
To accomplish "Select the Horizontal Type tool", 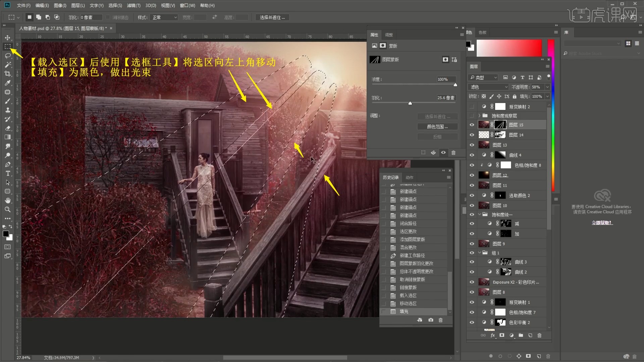I will point(8,173).
